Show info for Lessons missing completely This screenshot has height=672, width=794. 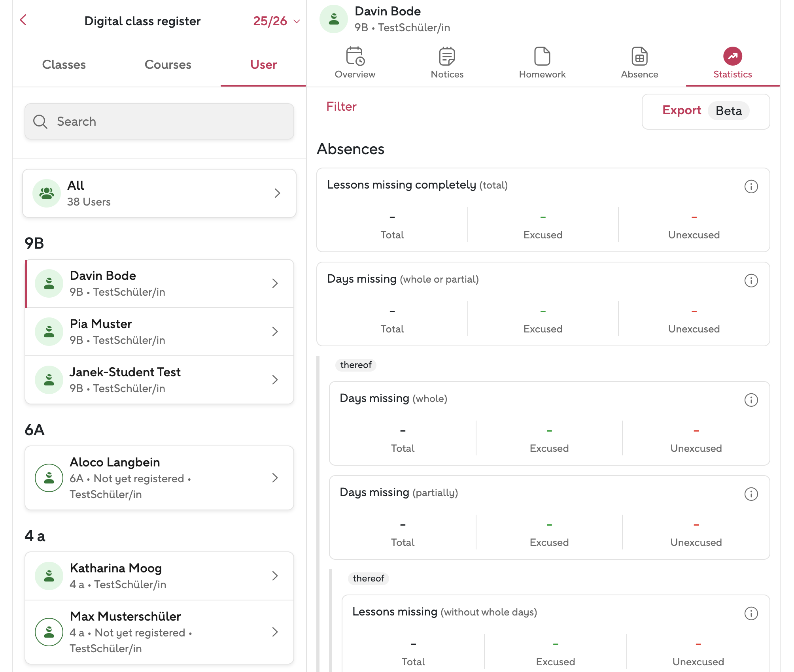(x=751, y=187)
